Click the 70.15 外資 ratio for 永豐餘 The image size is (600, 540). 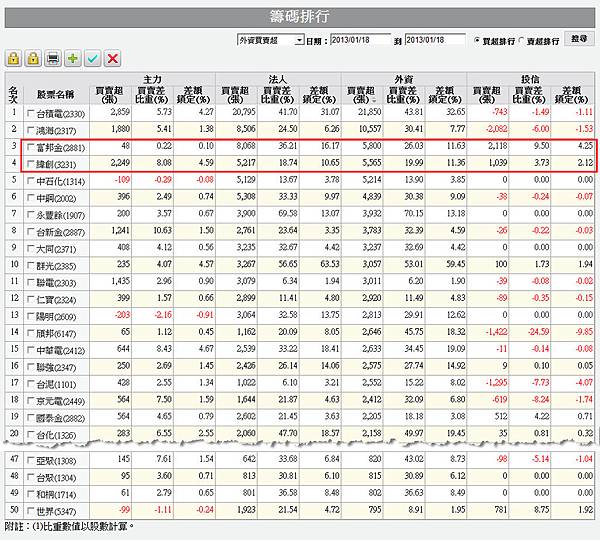(414, 213)
